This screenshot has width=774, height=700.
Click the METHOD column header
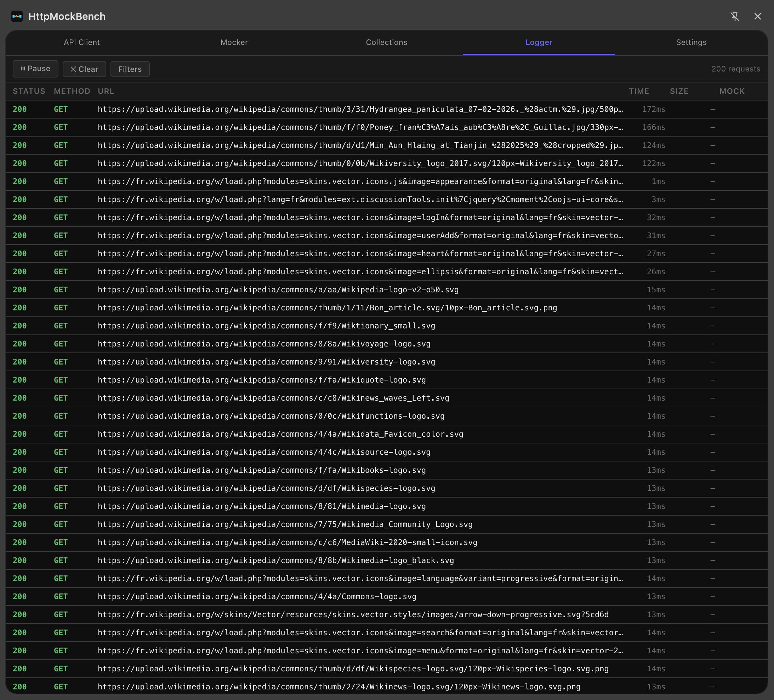72,91
